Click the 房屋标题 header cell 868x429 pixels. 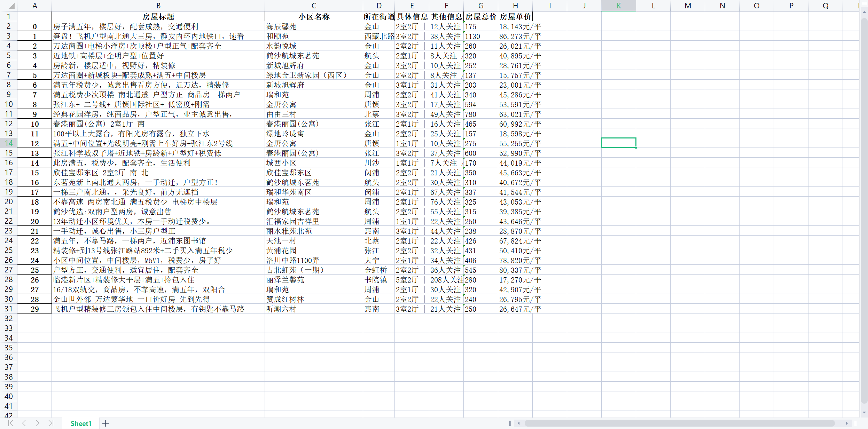pos(158,17)
